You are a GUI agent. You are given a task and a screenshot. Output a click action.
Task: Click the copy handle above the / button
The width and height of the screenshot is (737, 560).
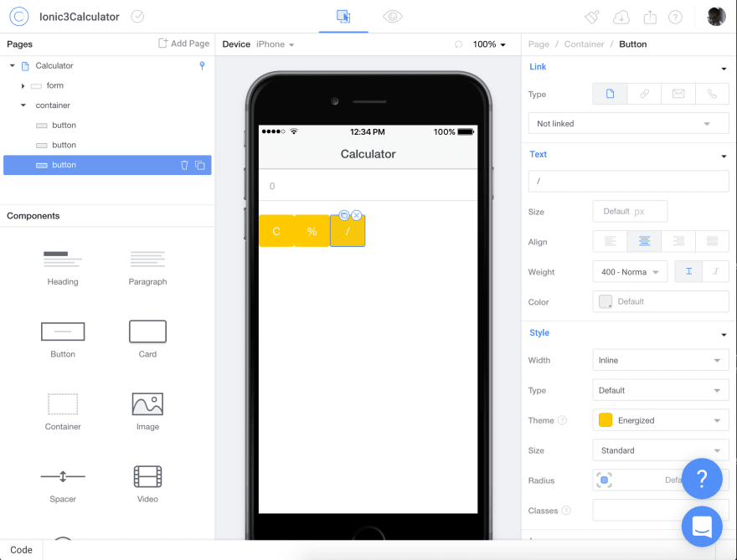(344, 215)
